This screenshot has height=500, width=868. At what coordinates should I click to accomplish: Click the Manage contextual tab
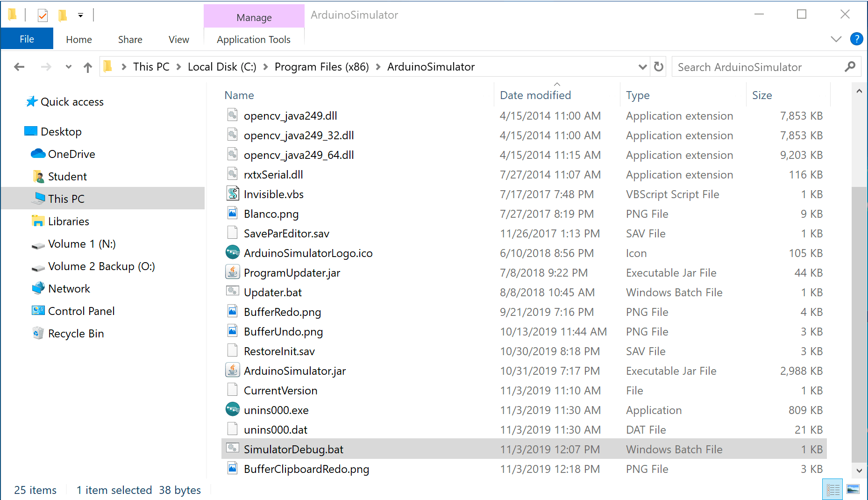tap(254, 17)
